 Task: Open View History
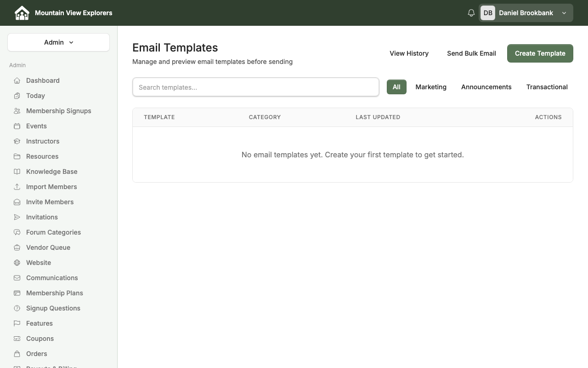pos(409,53)
